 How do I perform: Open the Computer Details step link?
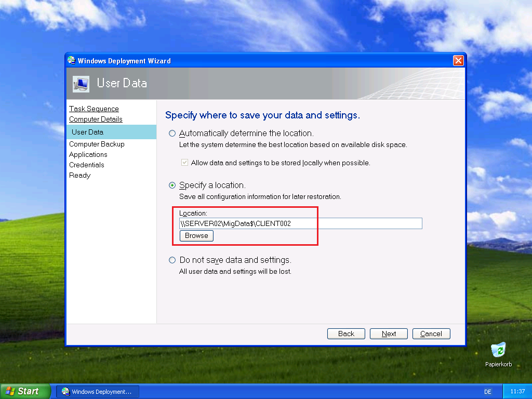click(96, 119)
